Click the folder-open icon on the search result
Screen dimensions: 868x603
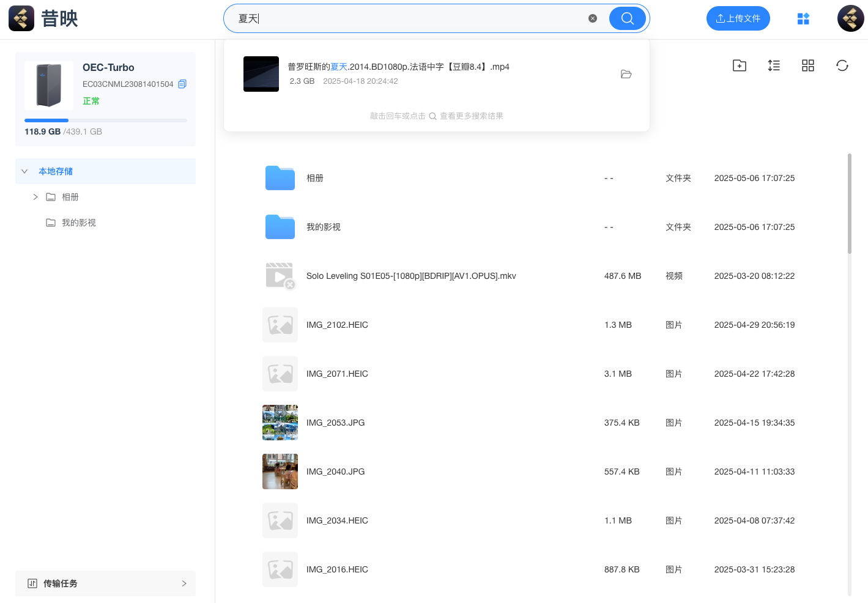point(626,74)
